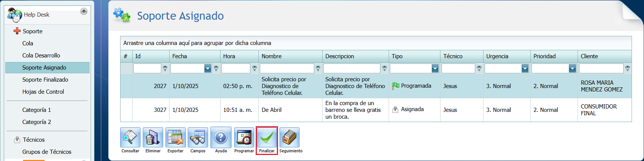The height and width of the screenshot is (161, 644).
Task: Sort by the Hora column header
Action: point(239,56)
